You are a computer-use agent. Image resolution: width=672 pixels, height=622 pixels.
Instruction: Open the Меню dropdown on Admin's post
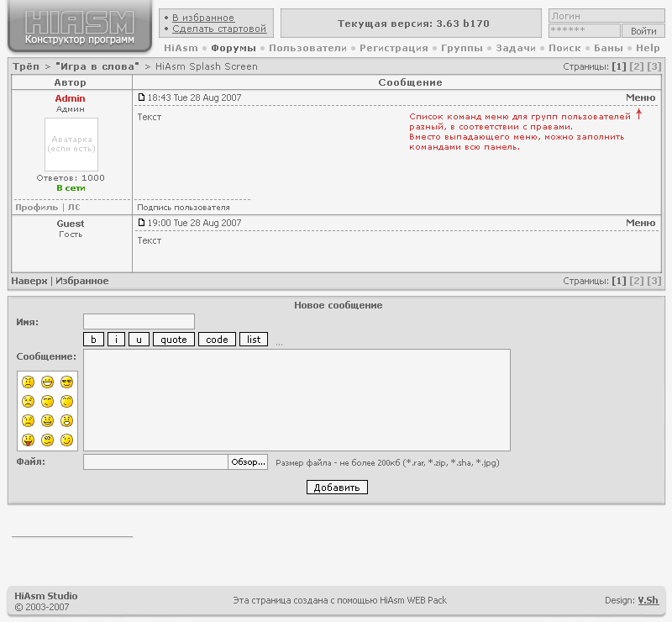click(640, 98)
